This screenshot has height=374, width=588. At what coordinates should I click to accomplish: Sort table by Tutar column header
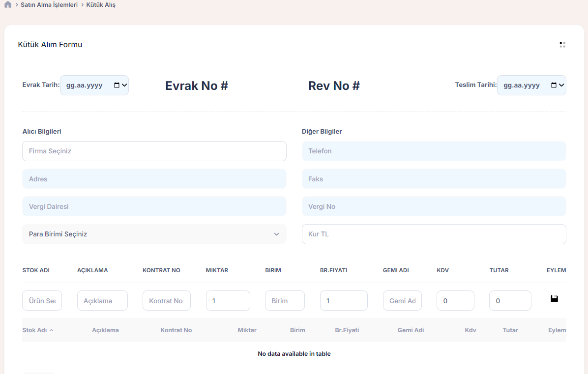tap(510, 330)
